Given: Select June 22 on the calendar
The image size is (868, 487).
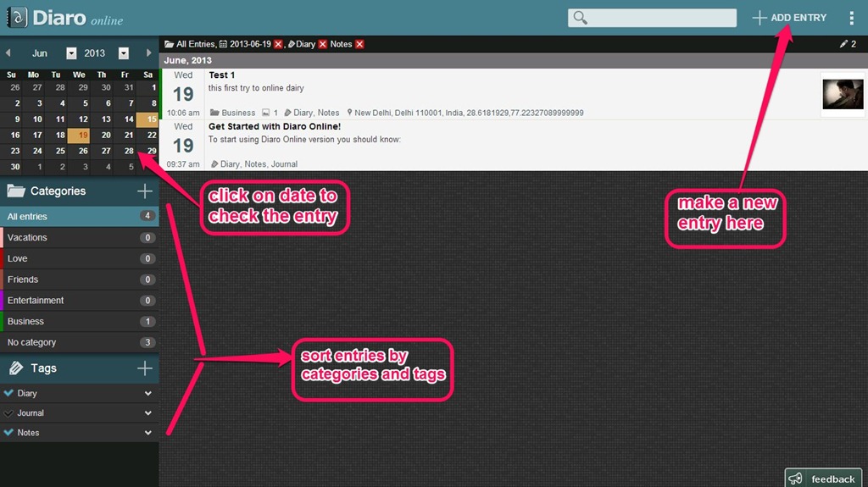Looking at the screenshot, I should [x=147, y=135].
